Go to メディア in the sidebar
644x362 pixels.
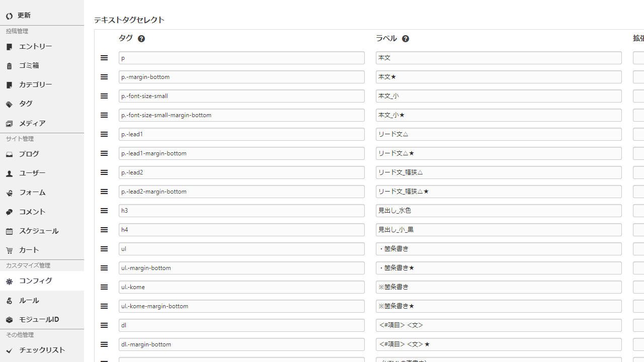click(x=32, y=123)
